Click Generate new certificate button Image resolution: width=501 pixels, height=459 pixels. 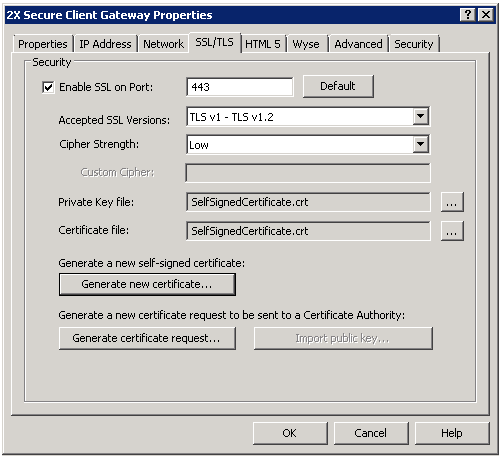point(147,284)
